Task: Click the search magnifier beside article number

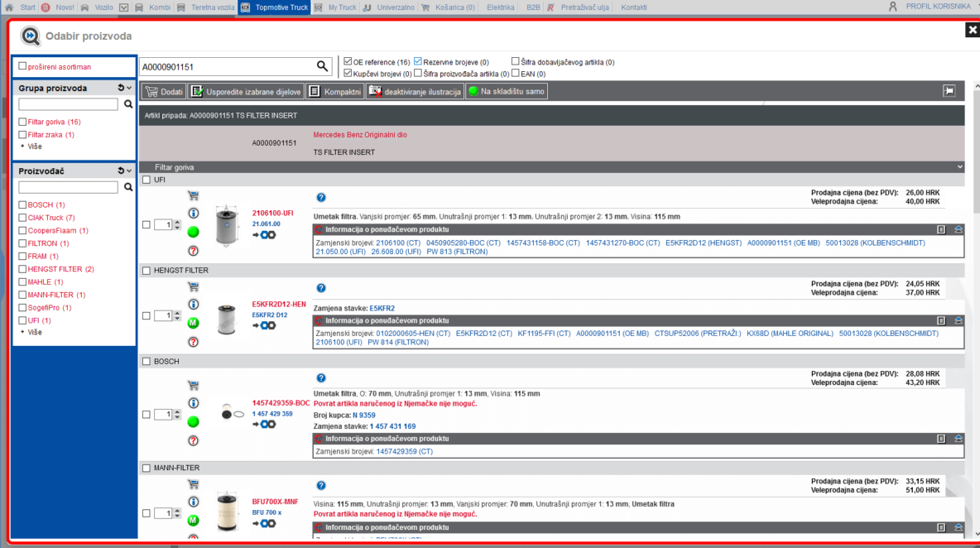Action: point(322,66)
